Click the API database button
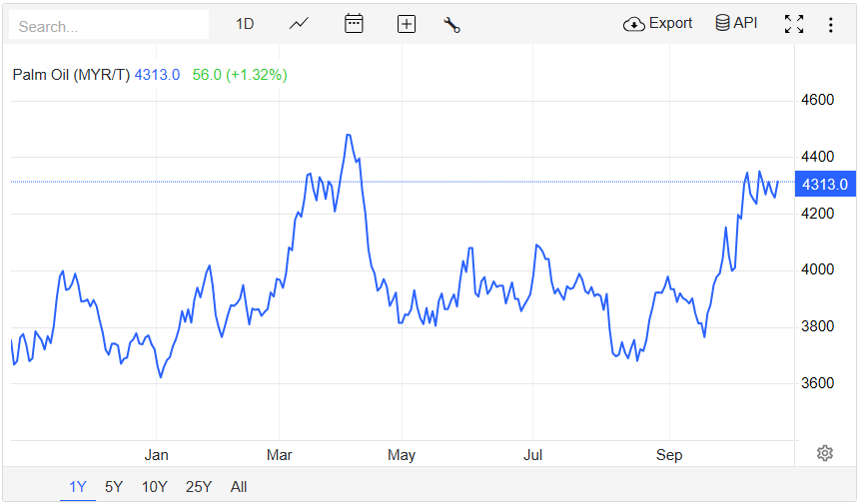The height and width of the screenshot is (504, 860). pos(736,23)
